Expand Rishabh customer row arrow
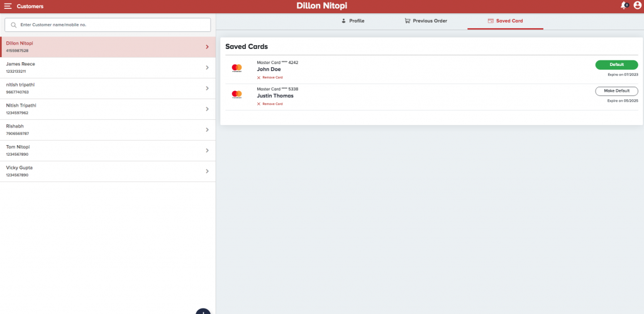Screen dimensions: 644x314 pos(207,130)
